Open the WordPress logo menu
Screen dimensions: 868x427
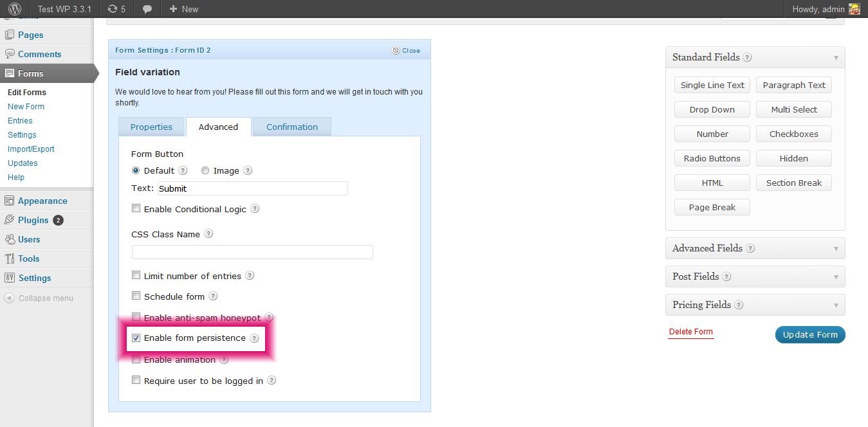pyautogui.click(x=15, y=9)
